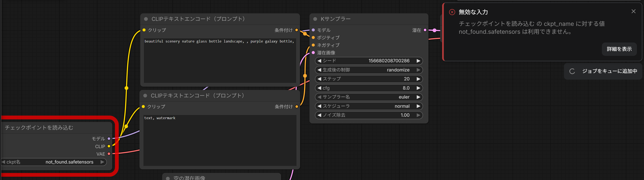Select the next scheduler with the スケジューラ right arrow
Viewport: 644px width, 180px height.
[x=418, y=106]
